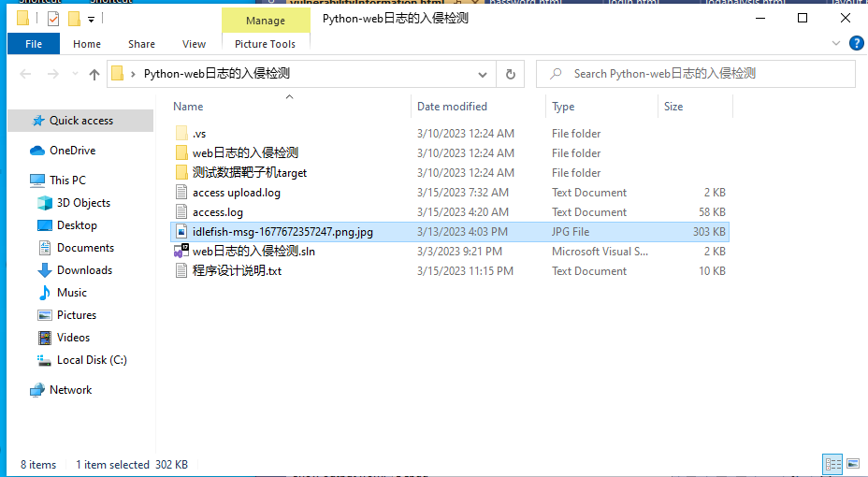This screenshot has width=868, height=477.
Task: Click the search magnifier icon
Action: click(556, 74)
